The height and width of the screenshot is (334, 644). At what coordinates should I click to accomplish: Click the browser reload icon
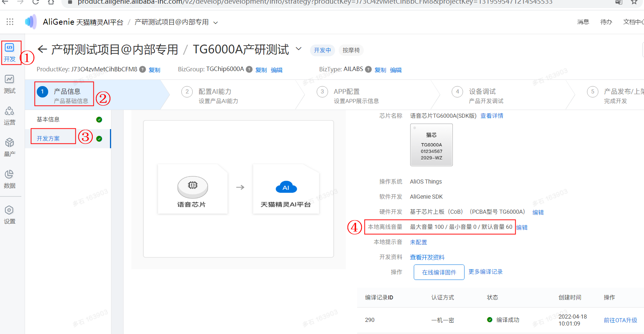coord(36,2)
